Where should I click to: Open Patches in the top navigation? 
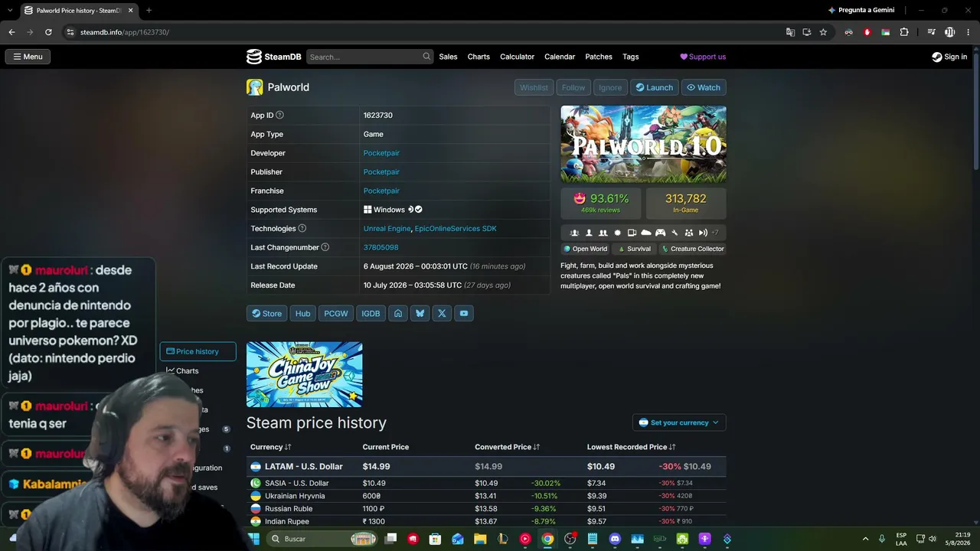coord(599,57)
